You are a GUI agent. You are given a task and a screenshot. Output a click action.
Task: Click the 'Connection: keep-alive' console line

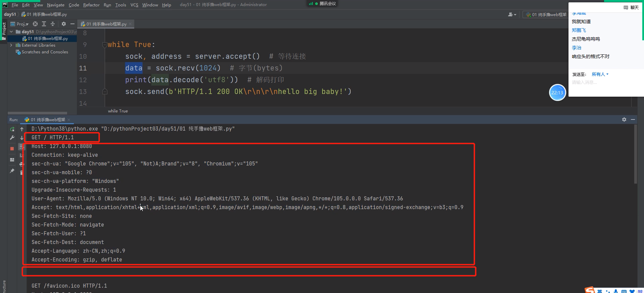coord(65,155)
